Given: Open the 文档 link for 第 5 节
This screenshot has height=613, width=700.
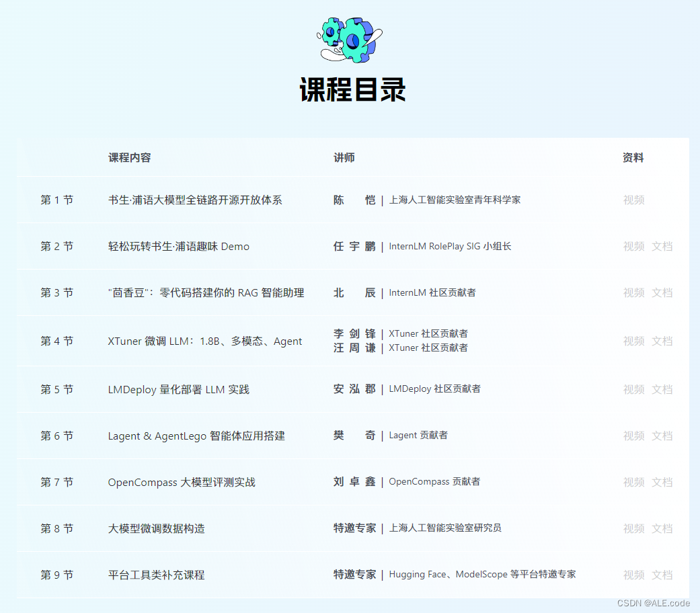Looking at the screenshot, I should 662,389.
